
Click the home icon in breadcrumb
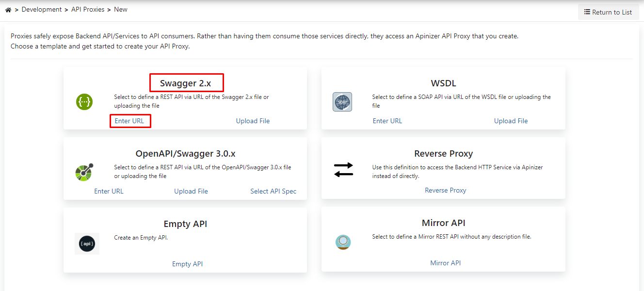[x=8, y=10]
